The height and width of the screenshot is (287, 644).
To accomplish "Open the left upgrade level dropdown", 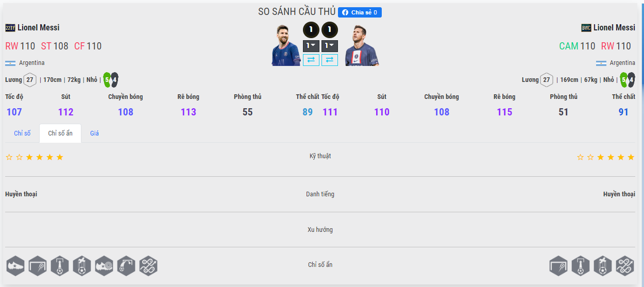I will tap(311, 46).
